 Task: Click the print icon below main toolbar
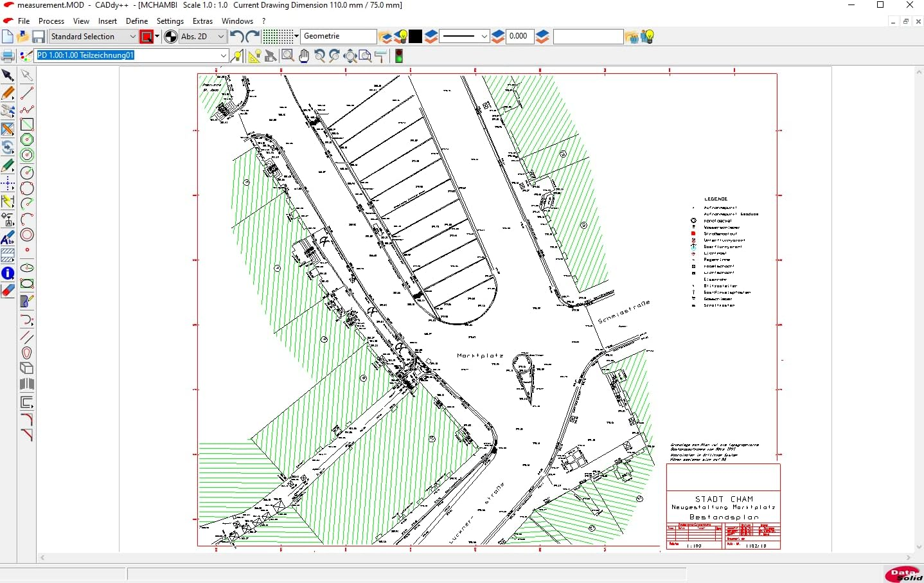[x=8, y=56]
